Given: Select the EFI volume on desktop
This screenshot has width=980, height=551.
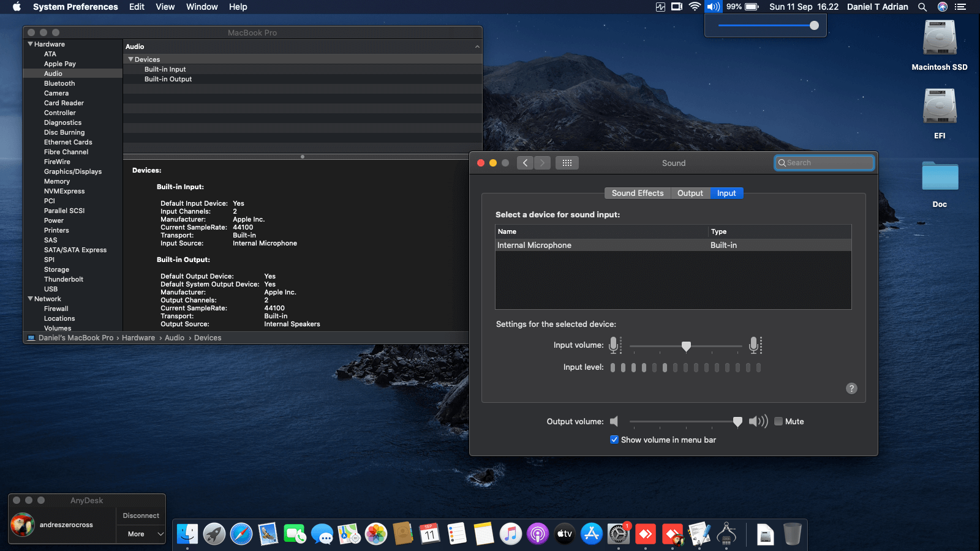Looking at the screenshot, I should pos(940,114).
